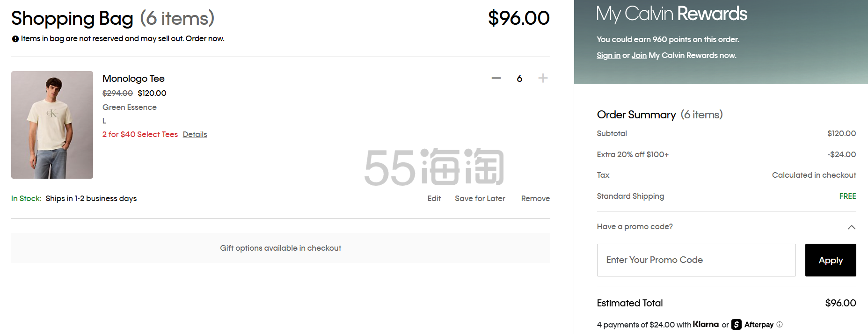Click the 'Estimated Total' label

pyautogui.click(x=630, y=303)
